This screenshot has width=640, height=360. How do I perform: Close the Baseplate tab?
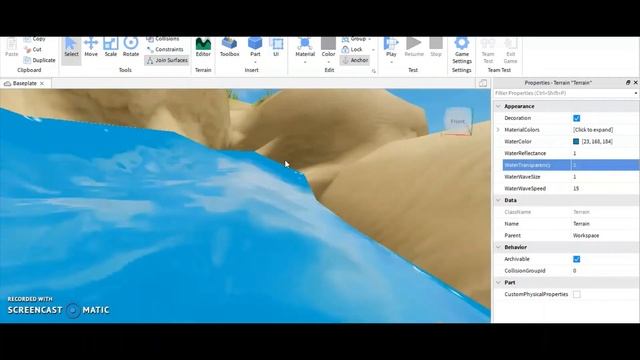42,83
